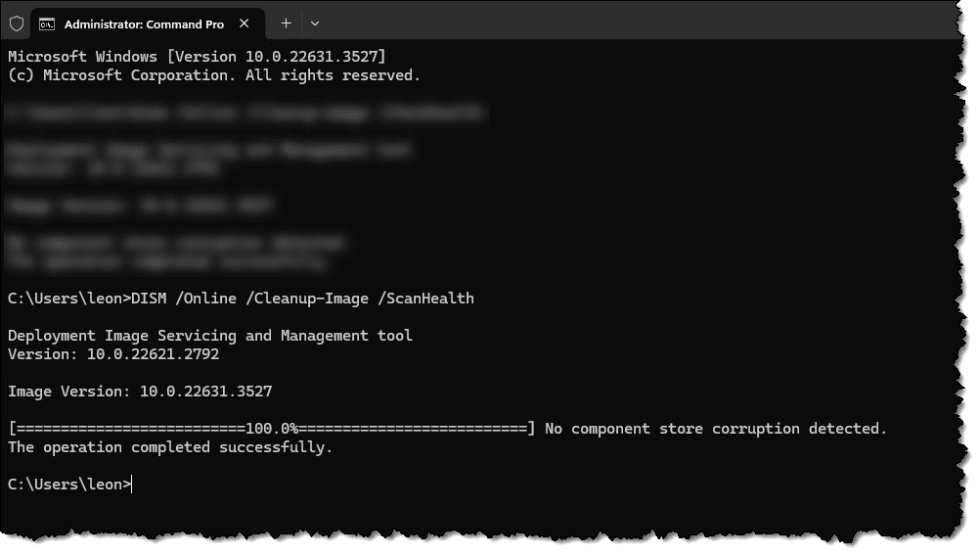Click the operation completed successfully line
Image resolution: width=980 pixels, height=554 pixels.
pos(170,447)
